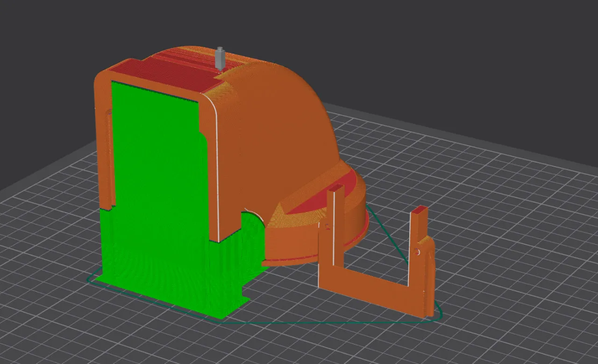The width and height of the screenshot is (598, 364).
Task: Select the red top face of right bracket post
Action: click(420, 210)
